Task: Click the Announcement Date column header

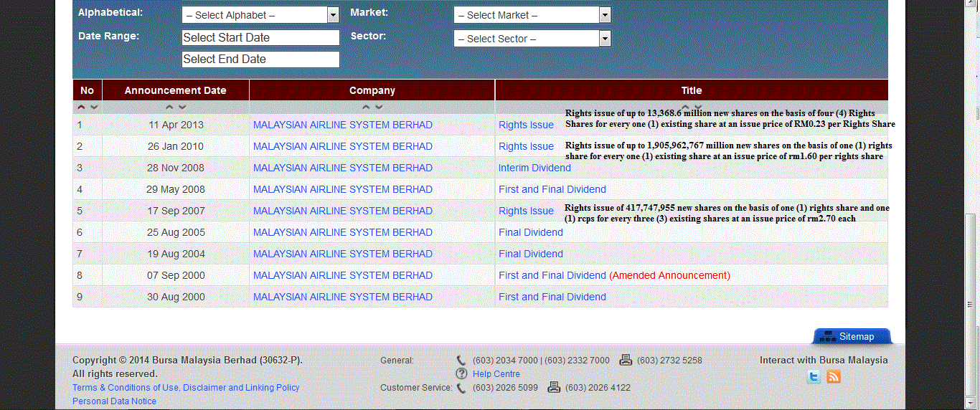Action: tap(176, 90)
